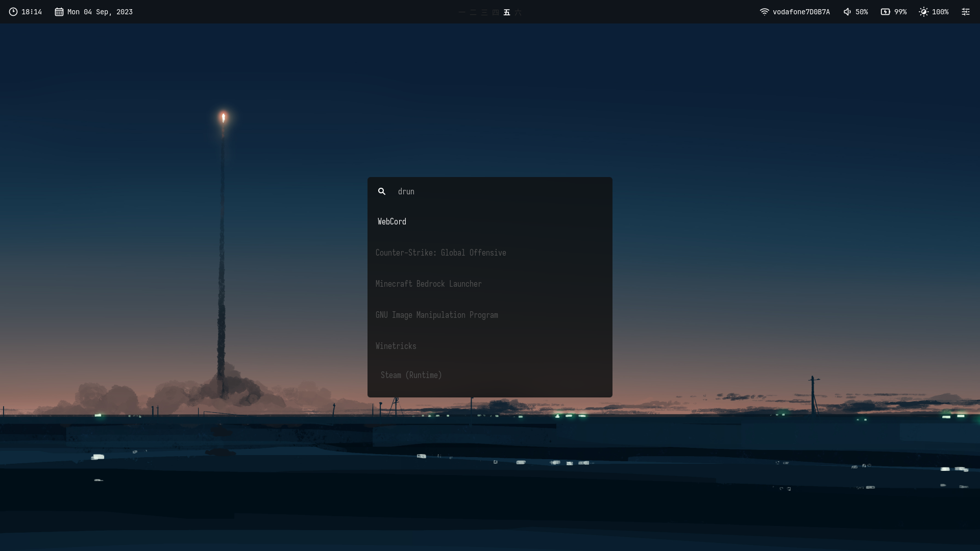Switch to workspace 一 (one)
This screenshot has width=980, height=551.
[x=462, y=12]
